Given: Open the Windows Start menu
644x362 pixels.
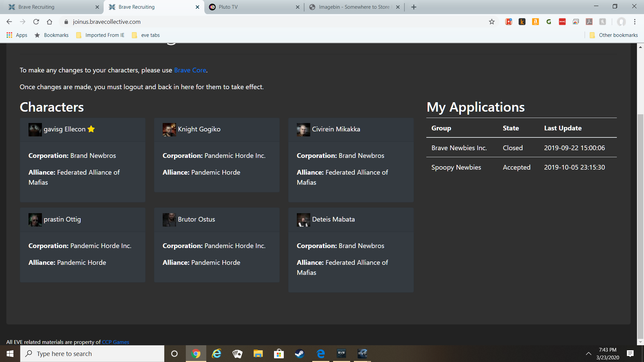Looking at the screenshot, I should pos(10,354).
